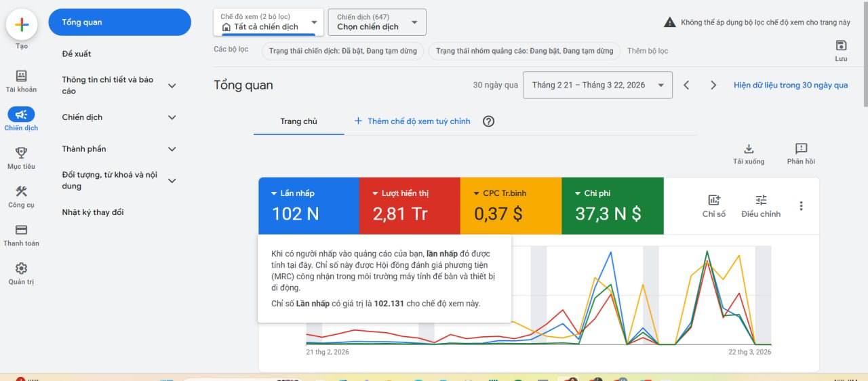The height and width of the screenshot is (381, 868).
Task: Open the date range dropdown
Action: click(597, 85)
